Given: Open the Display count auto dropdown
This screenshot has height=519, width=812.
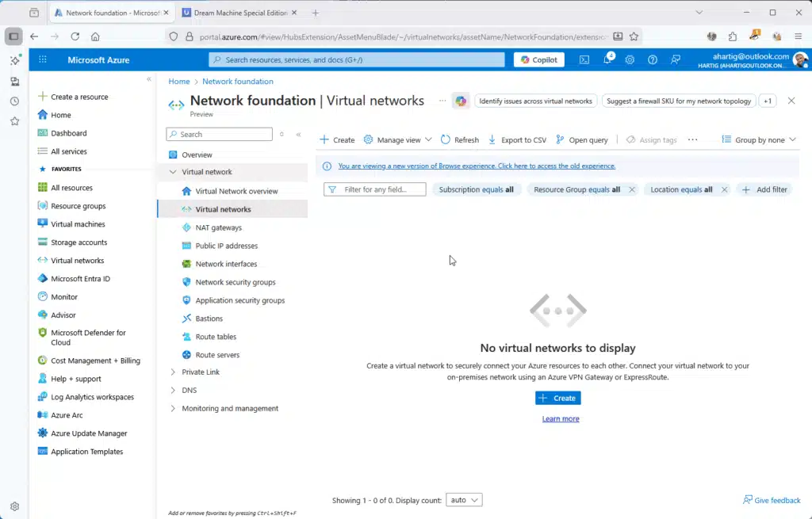Looking at the screenshot, I should [464, 500].
